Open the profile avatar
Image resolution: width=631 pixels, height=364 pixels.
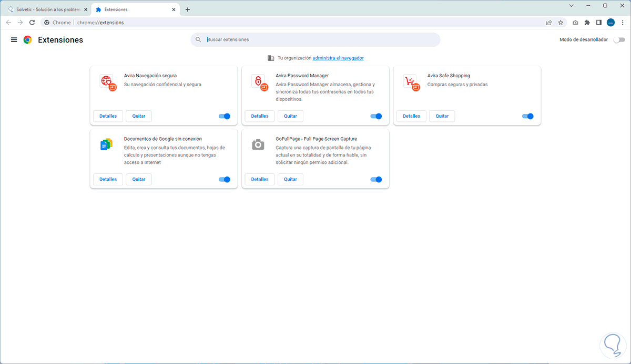point(611,23)
